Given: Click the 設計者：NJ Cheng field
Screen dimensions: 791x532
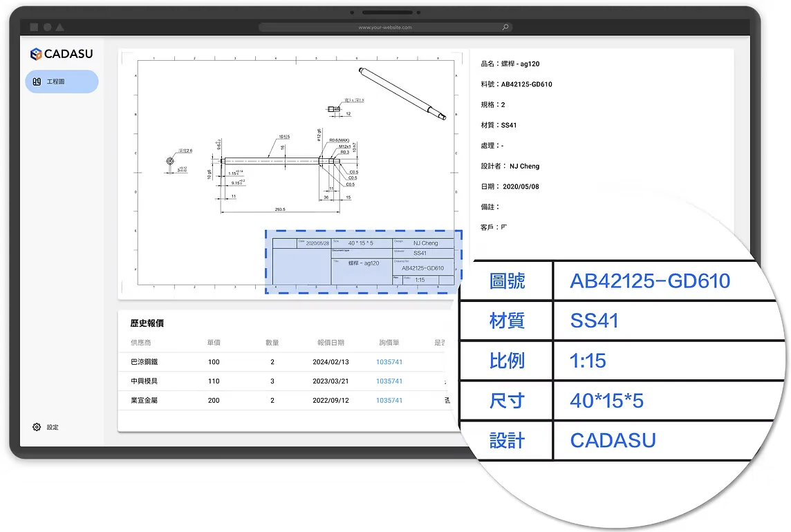Looking at the screenshot, I should pos(510,166).
